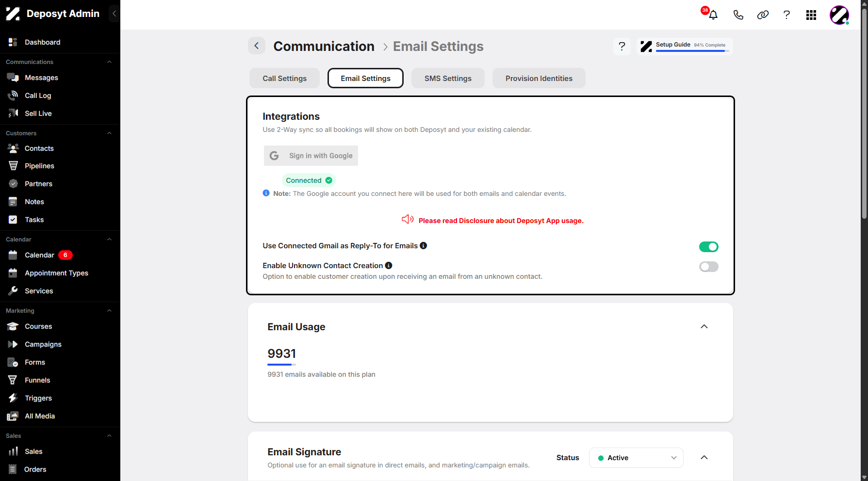Open Calendar with 6 badge

coord(39,255)
